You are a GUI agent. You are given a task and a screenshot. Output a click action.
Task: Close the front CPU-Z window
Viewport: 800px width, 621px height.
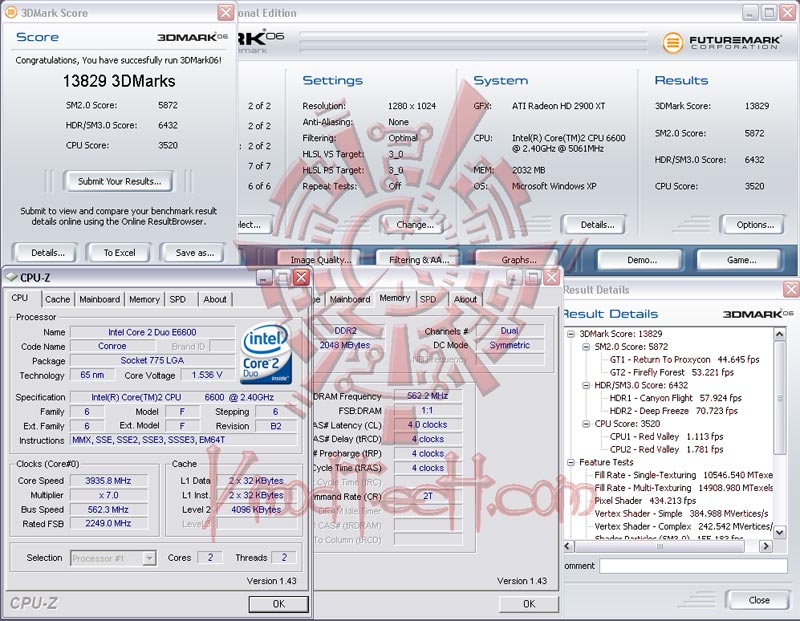(x=302, y=277)
